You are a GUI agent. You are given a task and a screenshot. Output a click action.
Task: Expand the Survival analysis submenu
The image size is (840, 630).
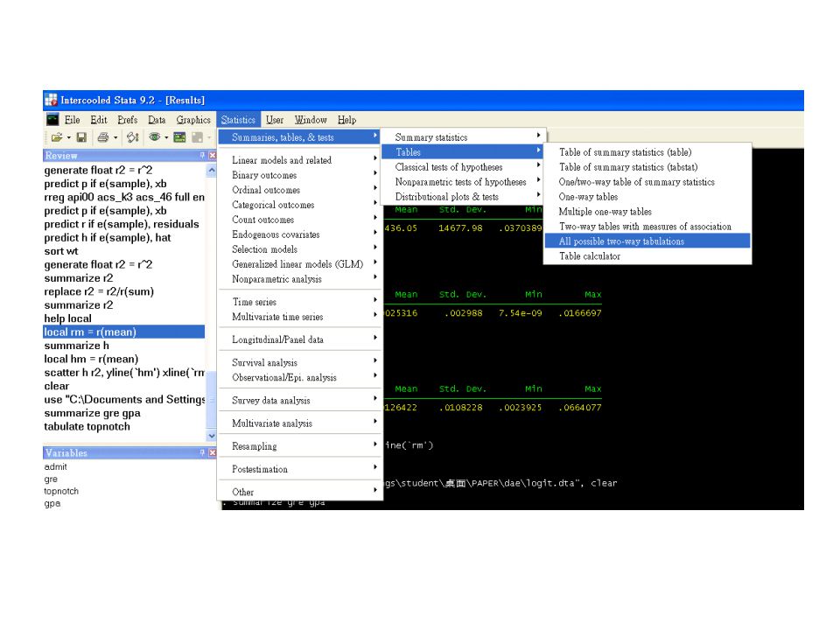click(x=299, y=362)
